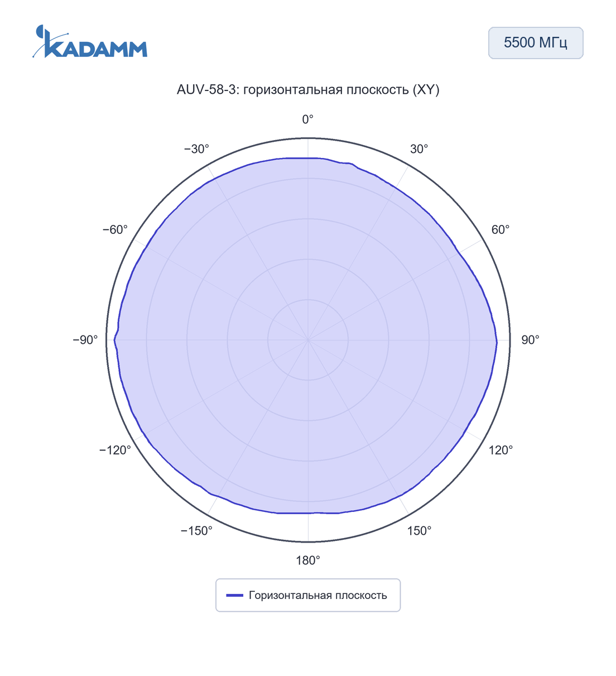The width and height of the screenshot is (616, 676).
Task: Click the 180° angle label
Action: pos(308,560)
